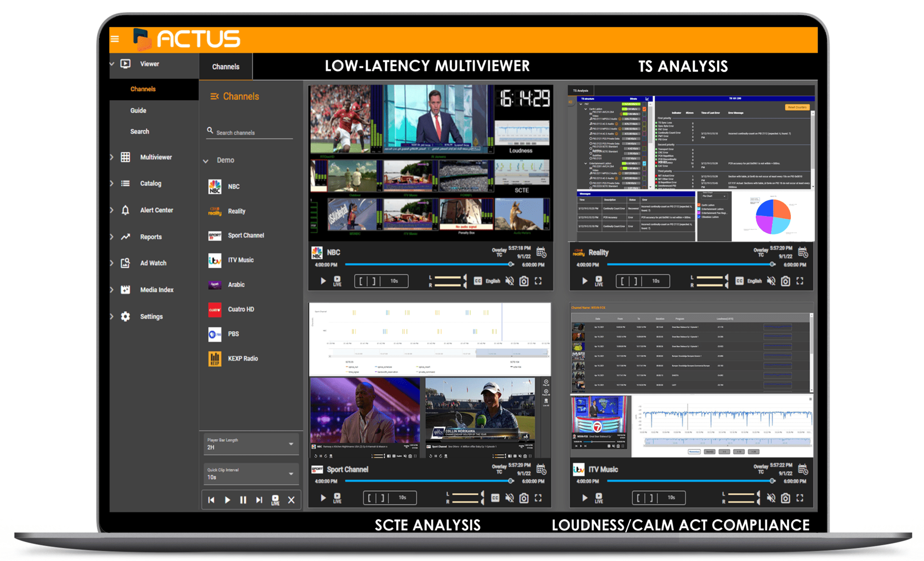The image size is (924, 561).
Task: Click 10s quick clip on NBC player
Action: pyautogui.click(x=394, y=281)
